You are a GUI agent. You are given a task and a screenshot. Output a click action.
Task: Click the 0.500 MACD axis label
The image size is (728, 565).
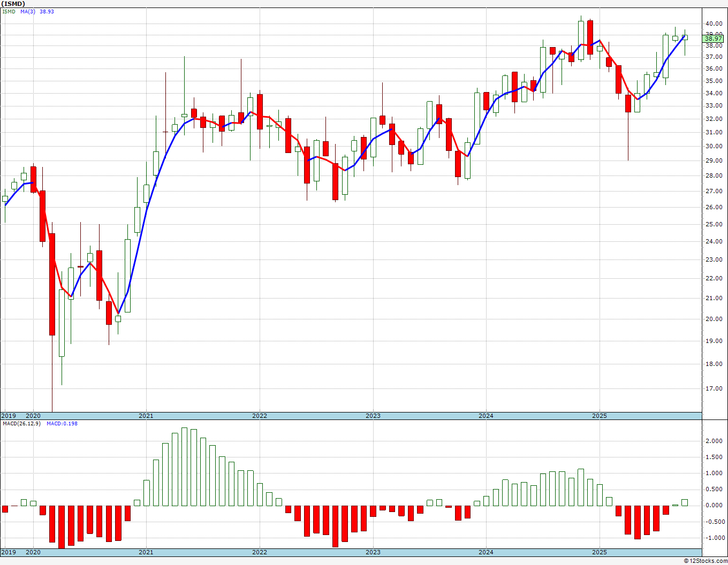(x=714, y=489)
